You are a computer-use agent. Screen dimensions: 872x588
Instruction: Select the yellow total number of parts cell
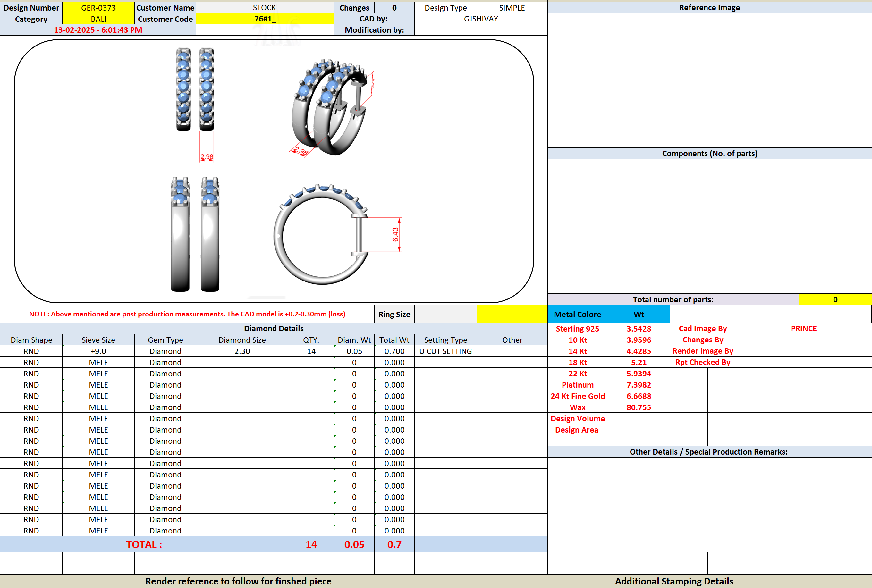pos(835,299)
